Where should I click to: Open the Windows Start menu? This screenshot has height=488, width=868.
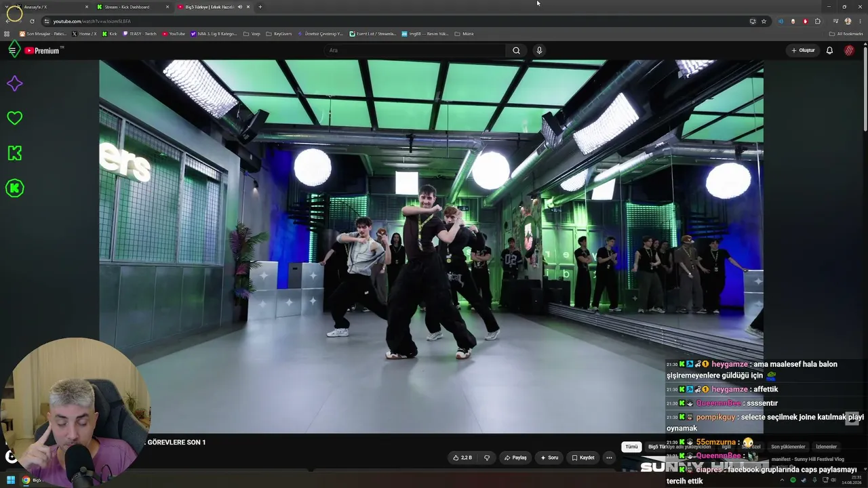tap(11, 480)
